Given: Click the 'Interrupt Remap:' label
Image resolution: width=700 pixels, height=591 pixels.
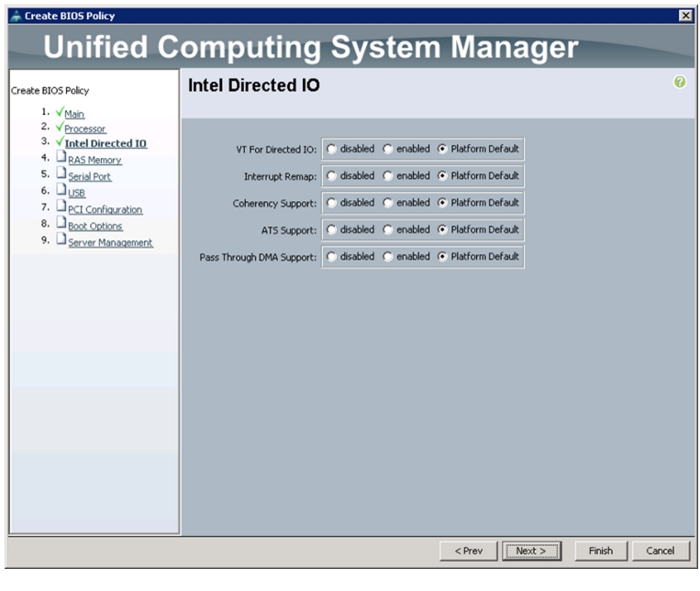Looking at the screenshot, I should (x=281, y=176).
